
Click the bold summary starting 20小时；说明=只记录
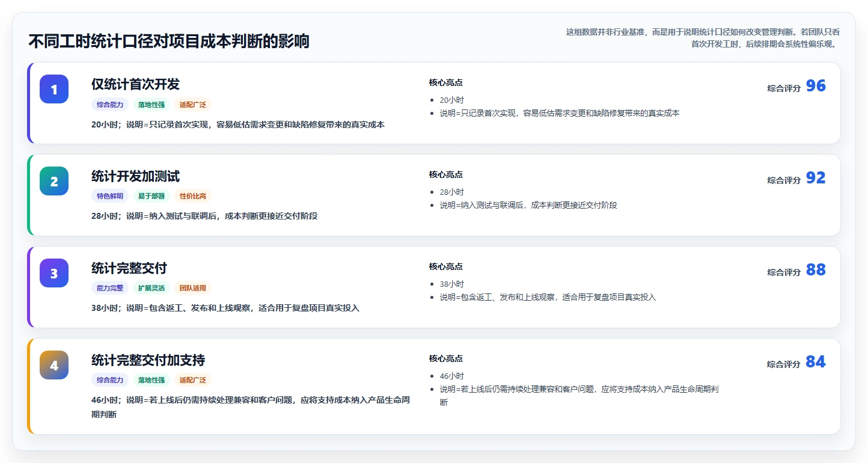click(238, 125)
